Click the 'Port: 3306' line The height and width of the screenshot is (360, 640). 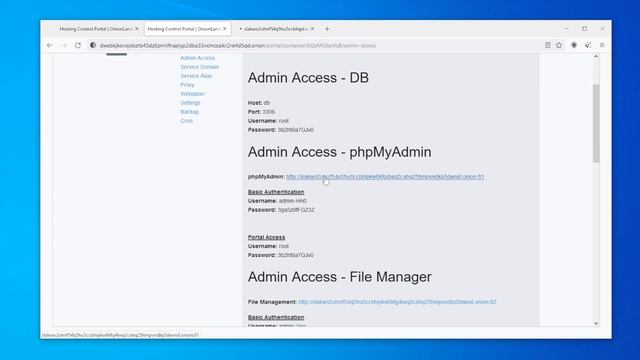click(x=261, y=112)
